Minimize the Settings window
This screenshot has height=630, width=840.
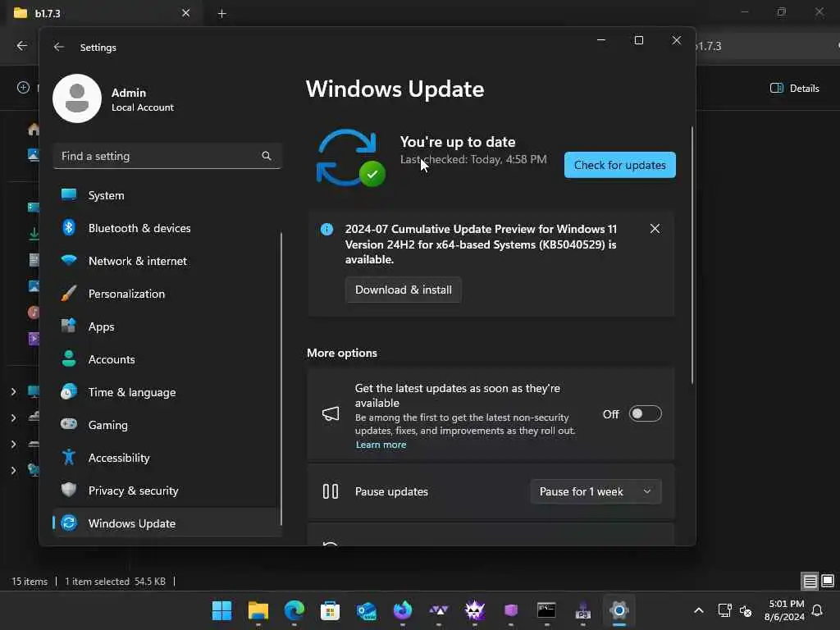(x=601, y=40)
